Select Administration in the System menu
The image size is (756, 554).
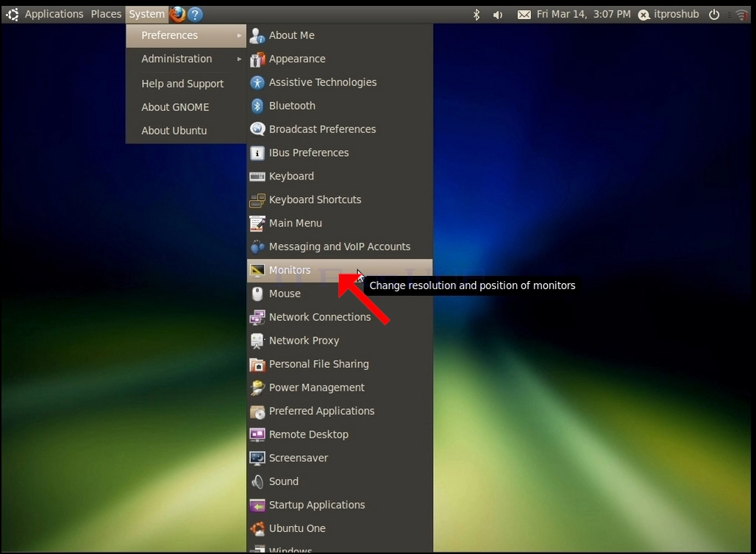[186, 59]
